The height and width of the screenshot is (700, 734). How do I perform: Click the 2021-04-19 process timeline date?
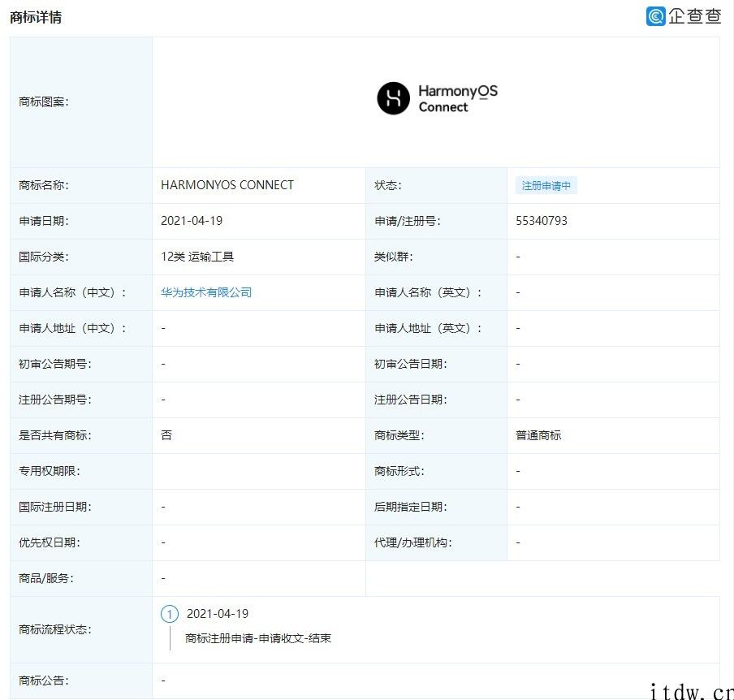218,614
